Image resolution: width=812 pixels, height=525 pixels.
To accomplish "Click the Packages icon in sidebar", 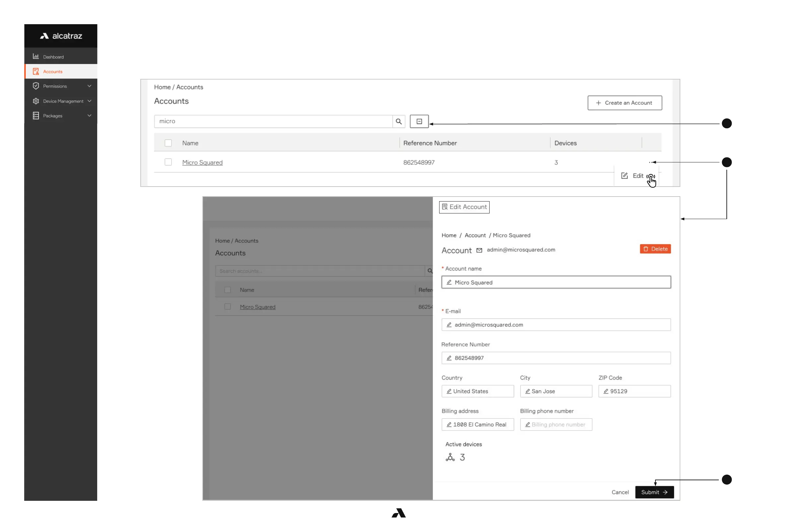I will (36, 116).
